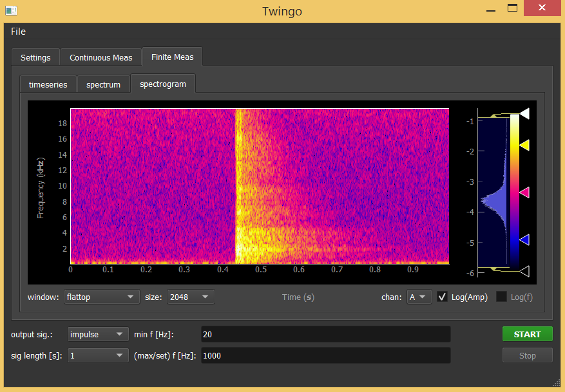Image resolution: width=565 pixels, height=392 pixels.
Task: Switch to the Settings tab
Action: click(35, 57)
